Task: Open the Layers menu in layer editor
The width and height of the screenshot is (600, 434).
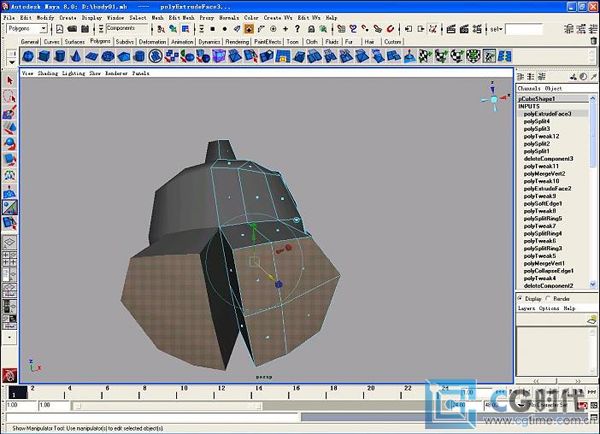Action: (x=527, y=308)
